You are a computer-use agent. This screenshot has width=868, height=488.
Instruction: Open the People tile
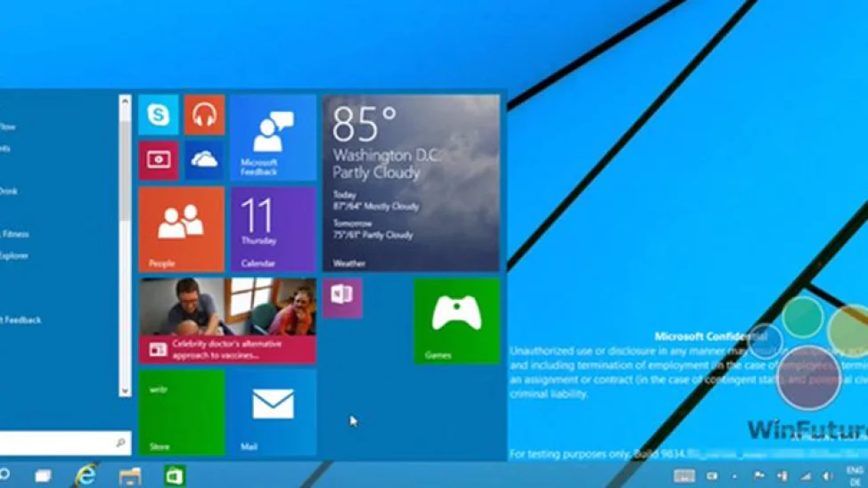[182, 229]
